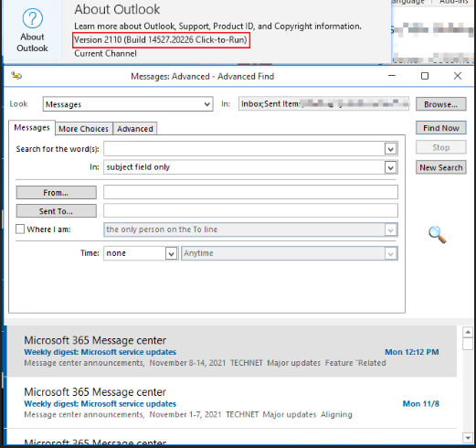476x448 pixels.
Task: Switch to the More Choices tab
Action: (84, 129)
